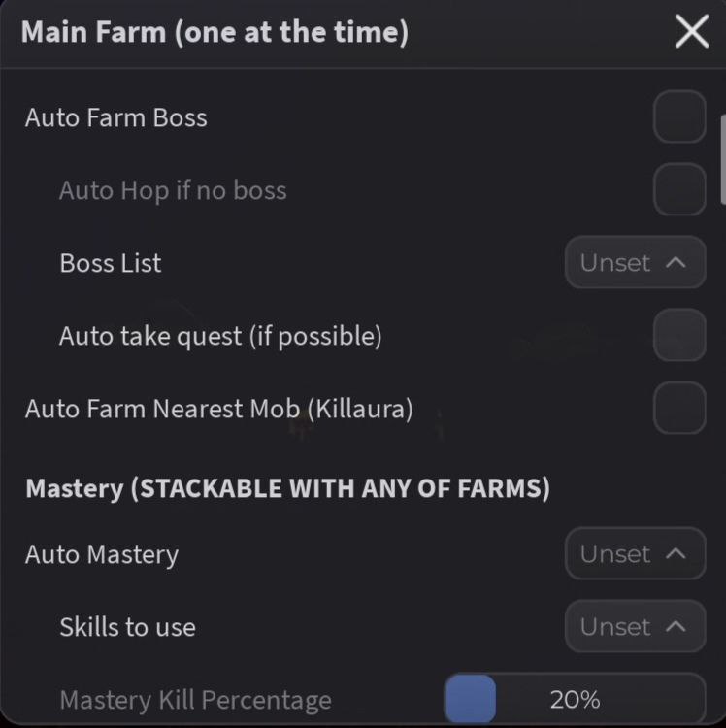
Task: Turn on Auto Farm Nearest Mob (Killaura)
Action: click(678, 408)
